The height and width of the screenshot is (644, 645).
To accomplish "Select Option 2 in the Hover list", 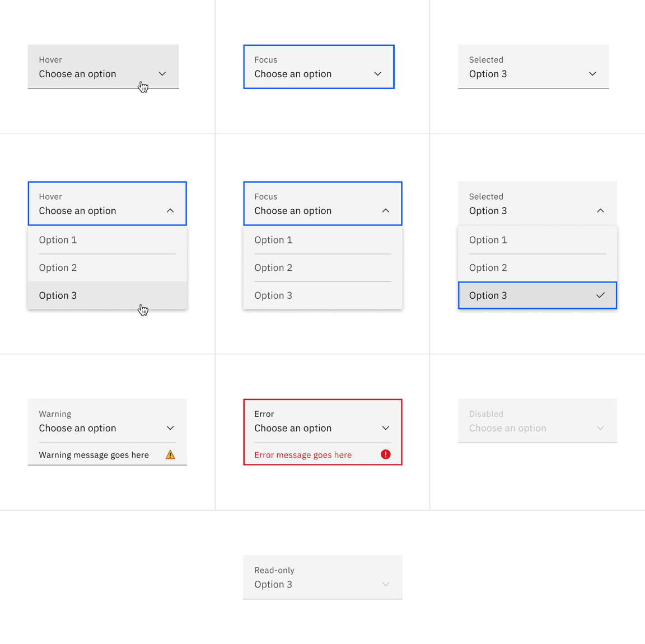I will (x=58, y=267).
